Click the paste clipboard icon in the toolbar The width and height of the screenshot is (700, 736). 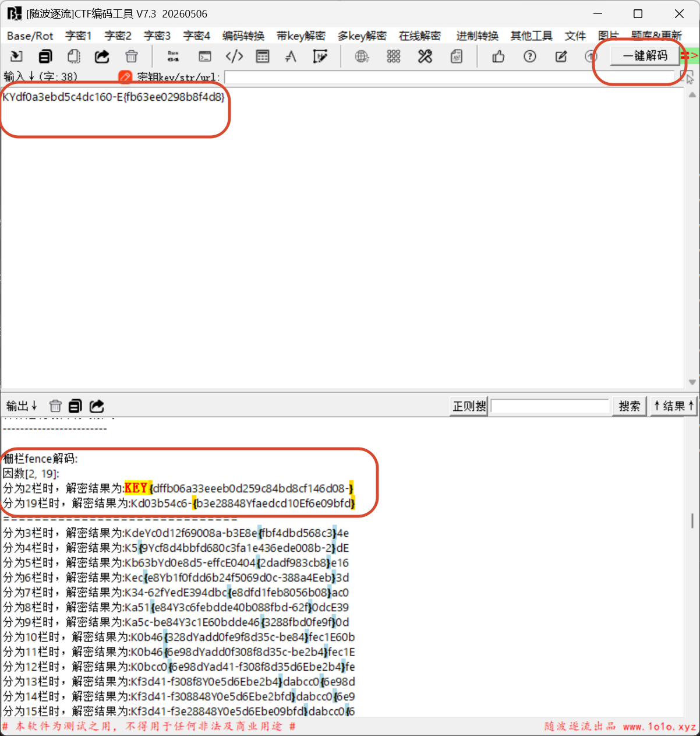tap(73, 57)
